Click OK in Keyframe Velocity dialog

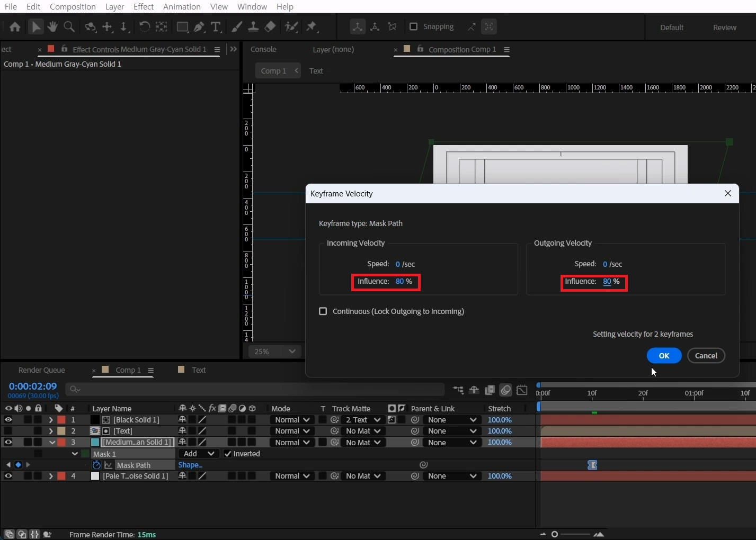point(664,356)
